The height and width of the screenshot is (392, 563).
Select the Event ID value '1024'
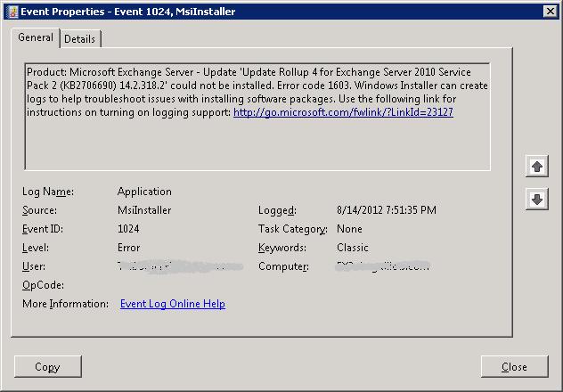point(128,229)
